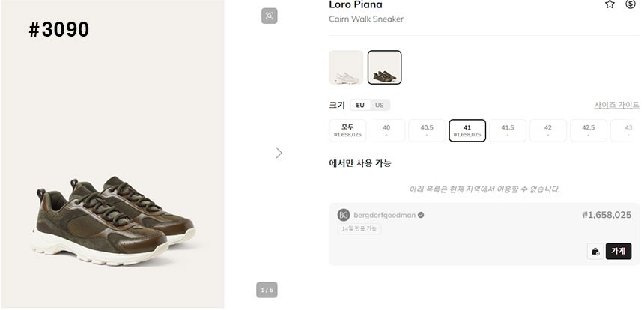The image size is (644, 310).
Task: Select size 42
Action: [548, 130]
